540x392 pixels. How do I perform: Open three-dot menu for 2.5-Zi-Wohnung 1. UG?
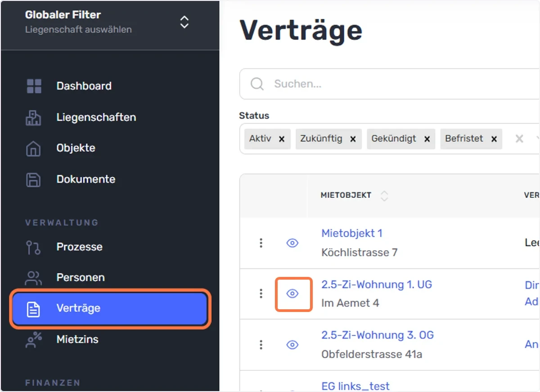pos(261,294)
